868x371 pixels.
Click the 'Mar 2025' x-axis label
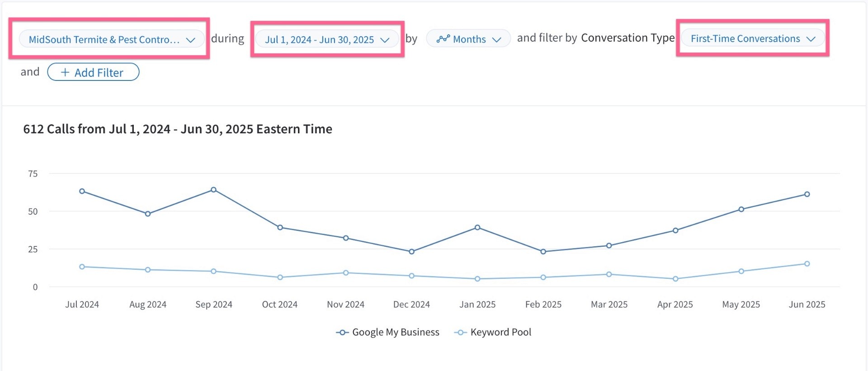(609, 305)
